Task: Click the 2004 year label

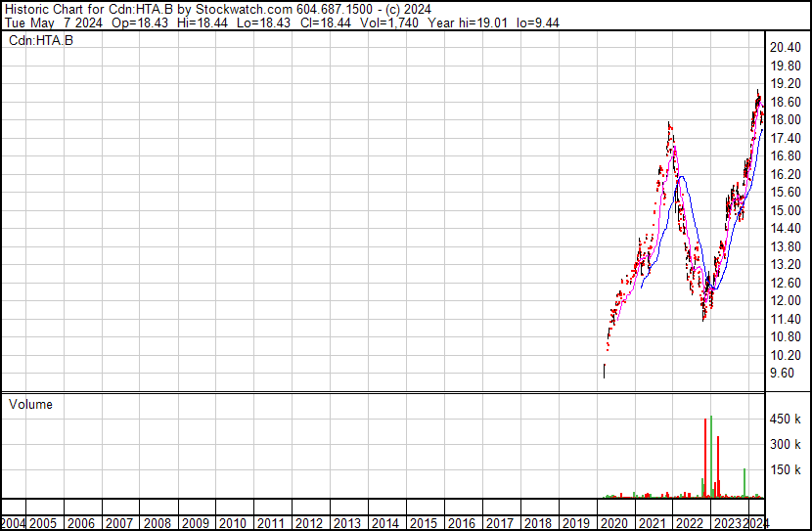Action: click(x=13, y=523)
